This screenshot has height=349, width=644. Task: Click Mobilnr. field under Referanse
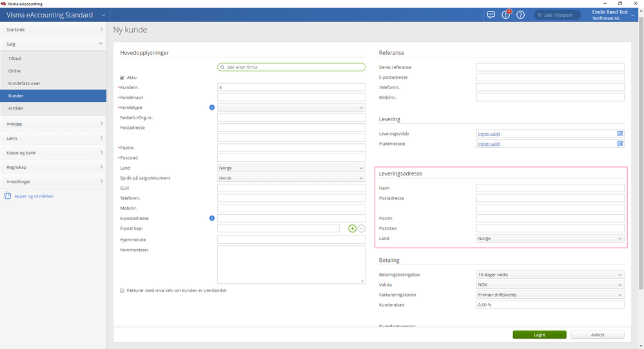[551, 97]
